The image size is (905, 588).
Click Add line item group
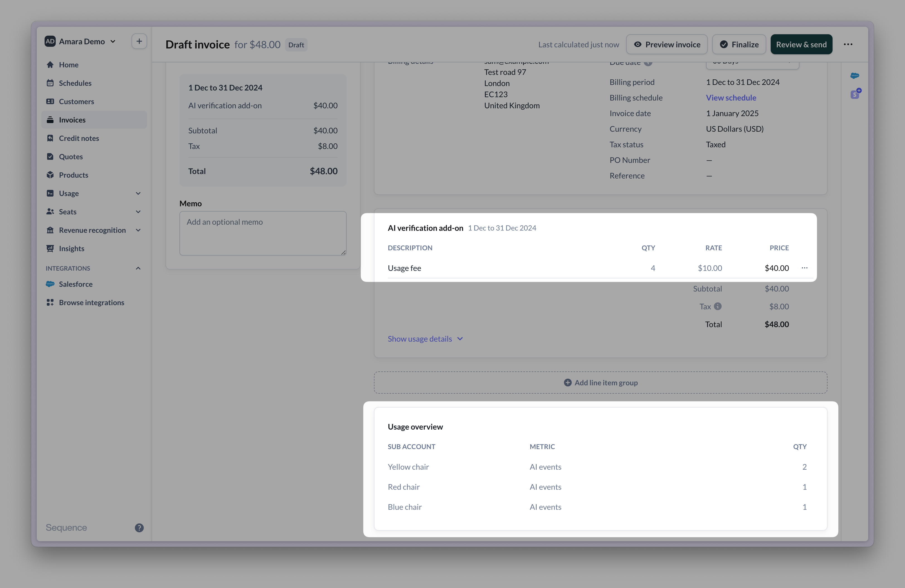pos(600,383)
